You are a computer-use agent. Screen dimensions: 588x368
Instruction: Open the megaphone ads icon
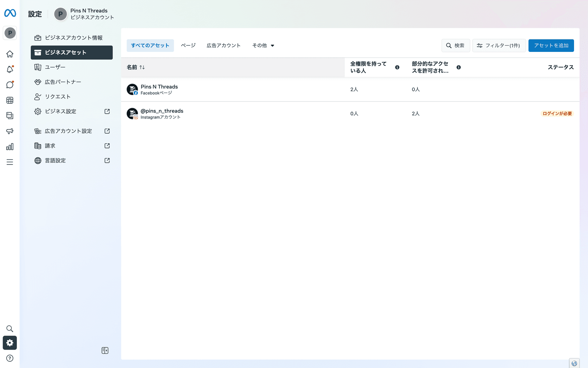click(x=10, y=131)
